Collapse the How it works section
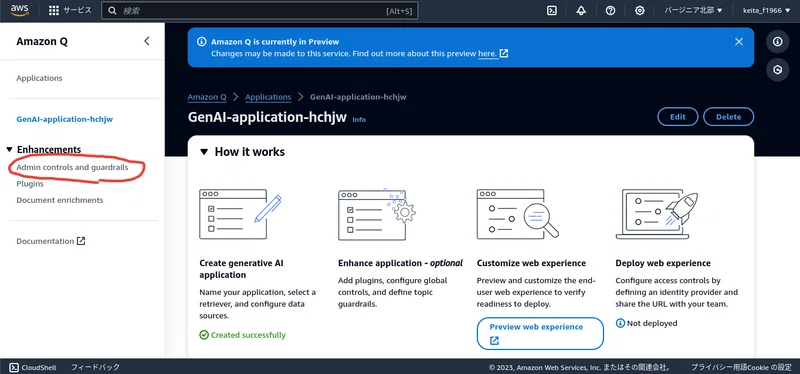This screenshot has width=800, height=374. click(x=204, y=152)
